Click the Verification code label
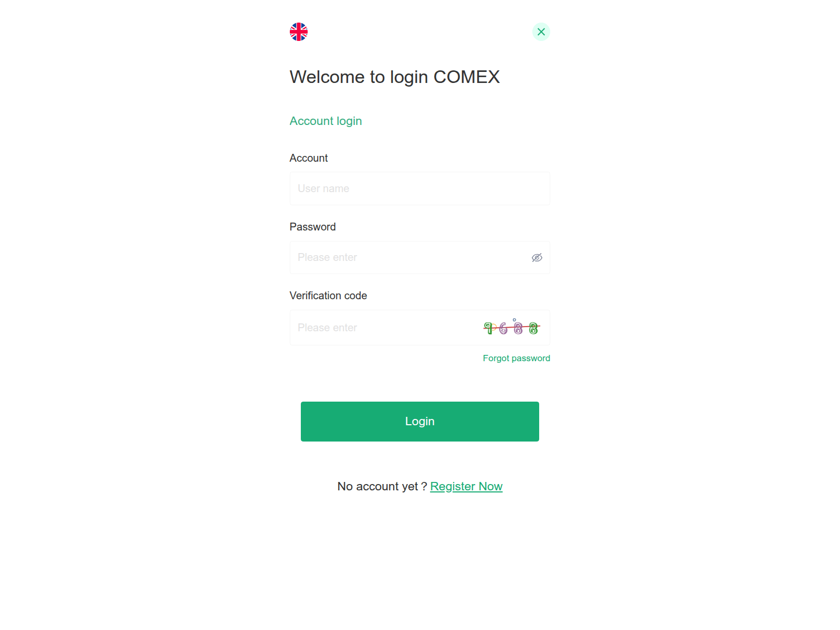This screenshot has width=840, height=630. point(329,296)
